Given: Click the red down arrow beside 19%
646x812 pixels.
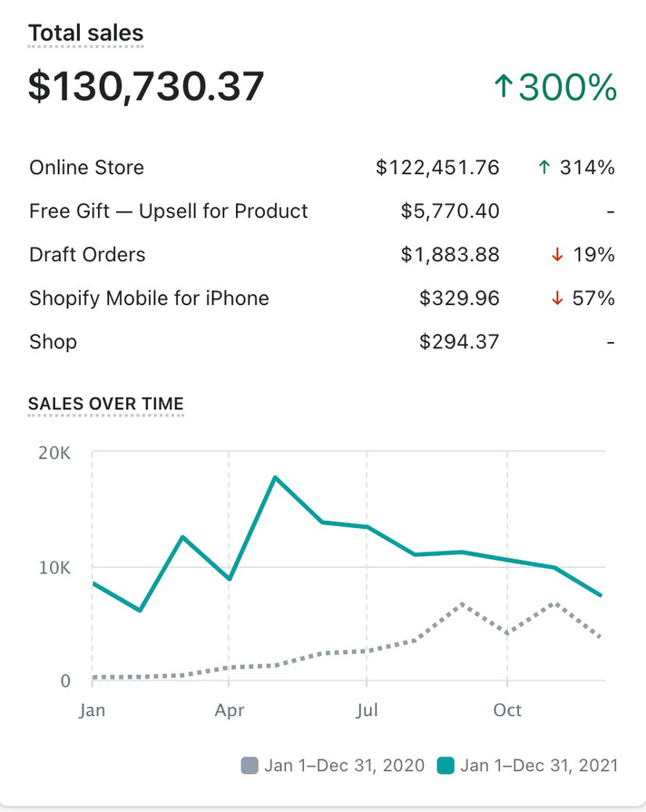Looking at the screenshot, I should (x=557, y=255).
